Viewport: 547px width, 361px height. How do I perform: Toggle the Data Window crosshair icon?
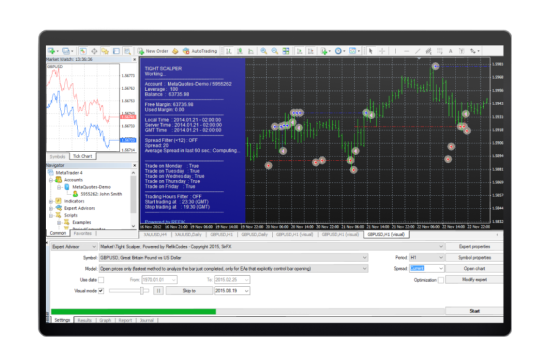pyautogui.click(x=94, y=51)
